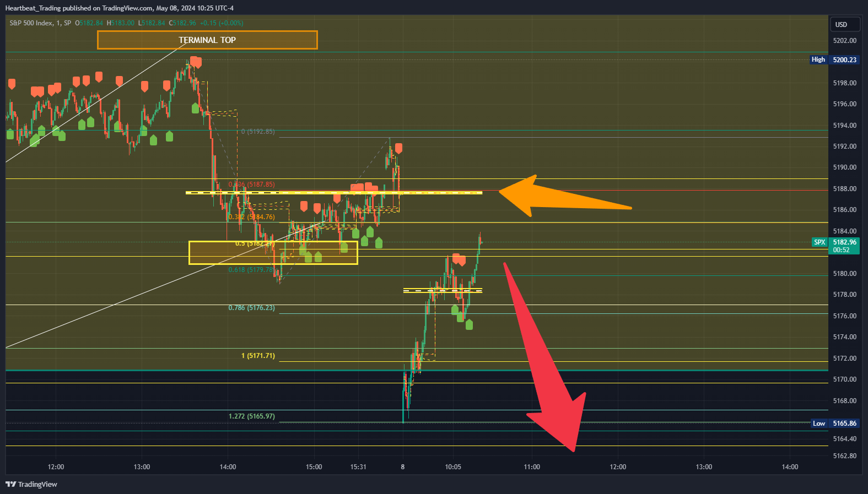Open the Heartbeat_Trading published-on header text
This screenshot has width=868, height=494.
[x=119, y=8]
